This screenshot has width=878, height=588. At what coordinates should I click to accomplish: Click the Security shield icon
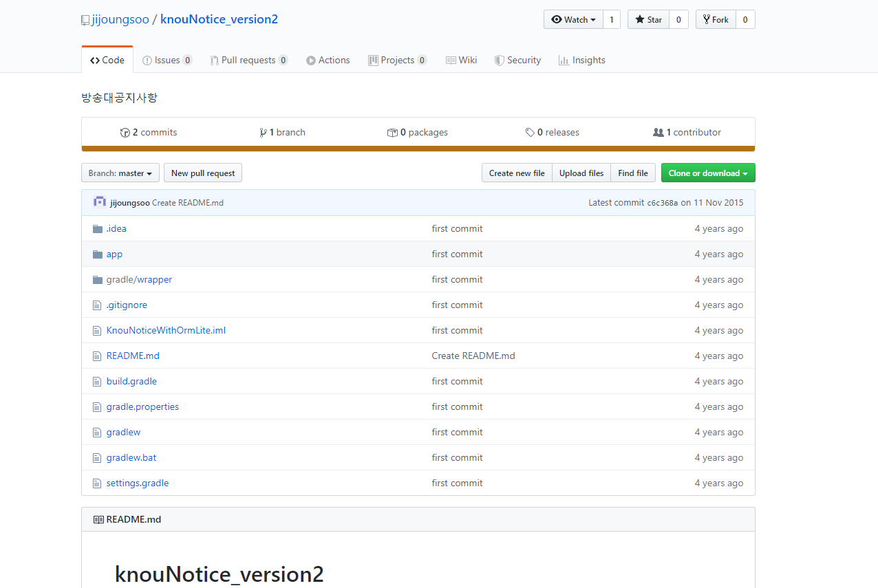(500, 61)
